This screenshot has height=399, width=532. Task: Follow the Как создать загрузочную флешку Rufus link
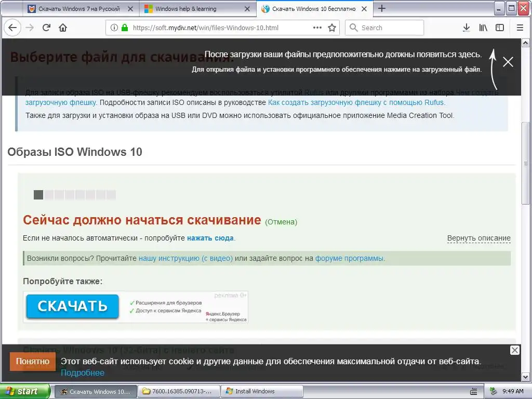pyautogui.click(x=356, y=102)
